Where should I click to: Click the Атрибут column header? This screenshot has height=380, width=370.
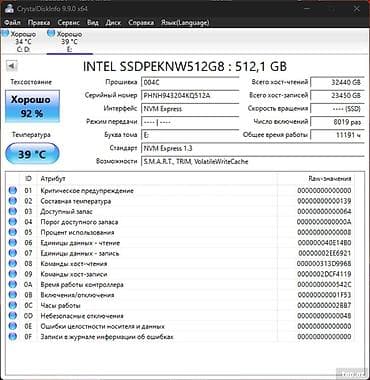pyautogui.click(x=157, y=179)
